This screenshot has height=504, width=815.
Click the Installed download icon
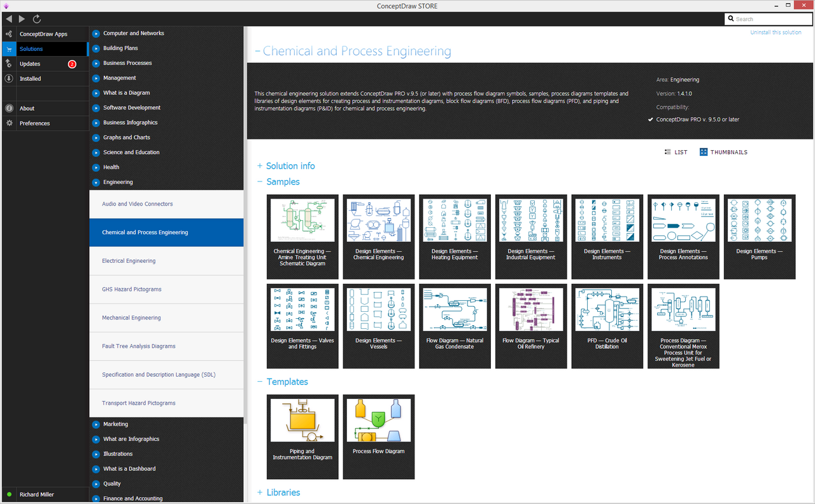9,79
